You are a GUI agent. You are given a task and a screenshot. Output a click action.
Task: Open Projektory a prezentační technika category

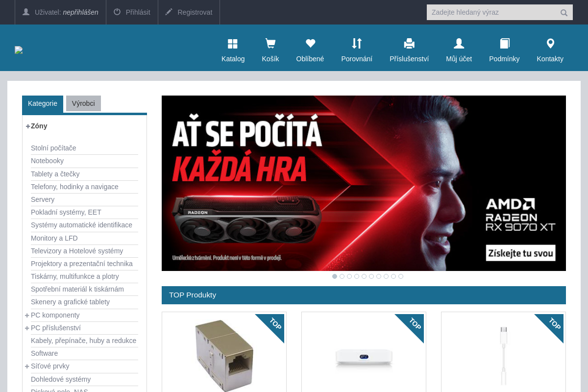click(82, 264)
